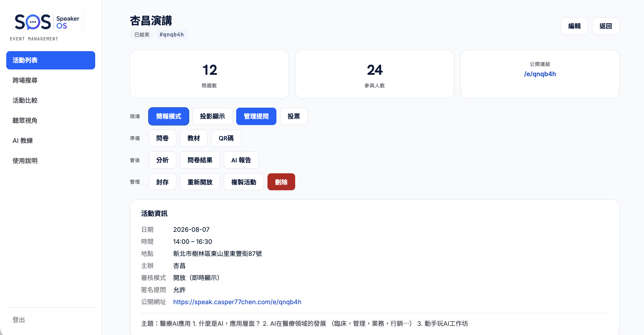This screenshot has width=644, height=335.
Task: View 問卷結果
Action: 200,160
